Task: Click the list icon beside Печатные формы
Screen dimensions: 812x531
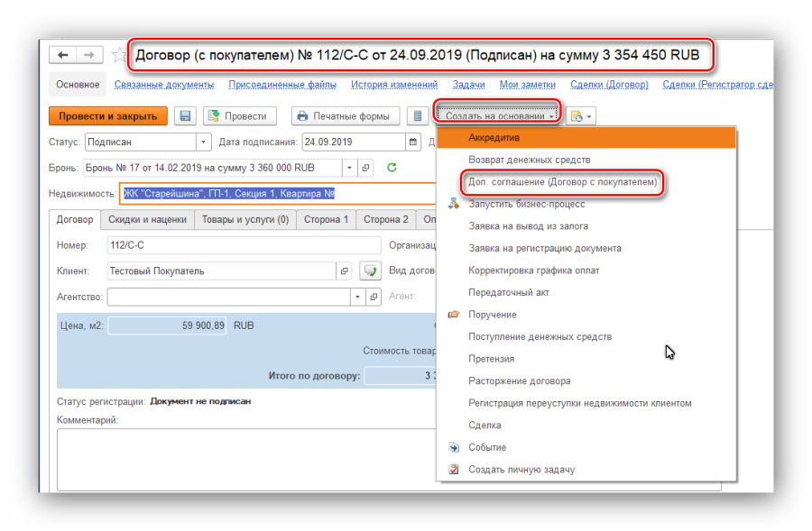Action: click(417, 116)
